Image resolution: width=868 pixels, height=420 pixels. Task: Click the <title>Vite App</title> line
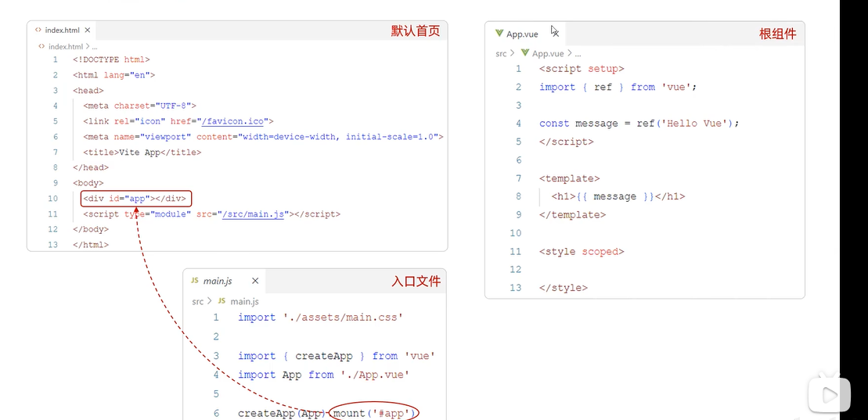pyautogui.click(x=142, y=153)
